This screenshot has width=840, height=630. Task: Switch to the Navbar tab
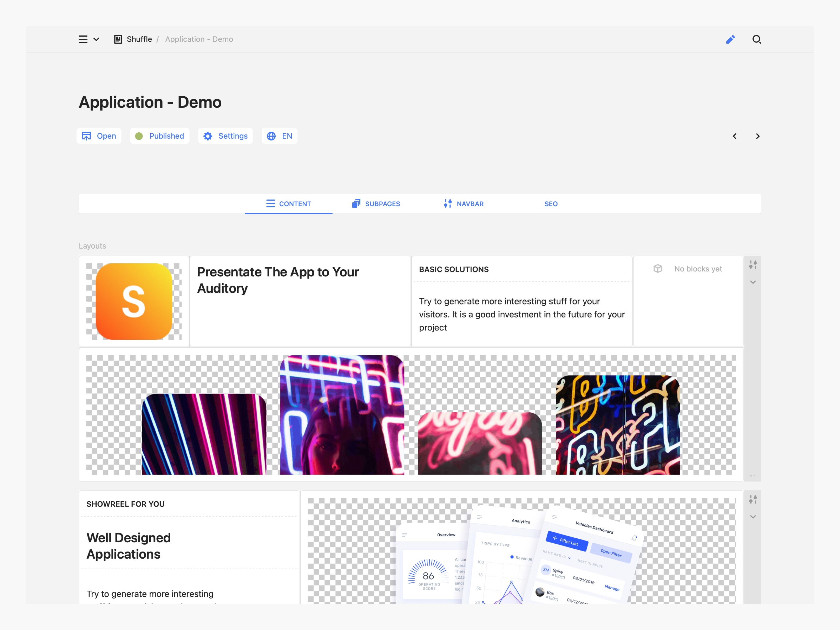coord(464,204)
